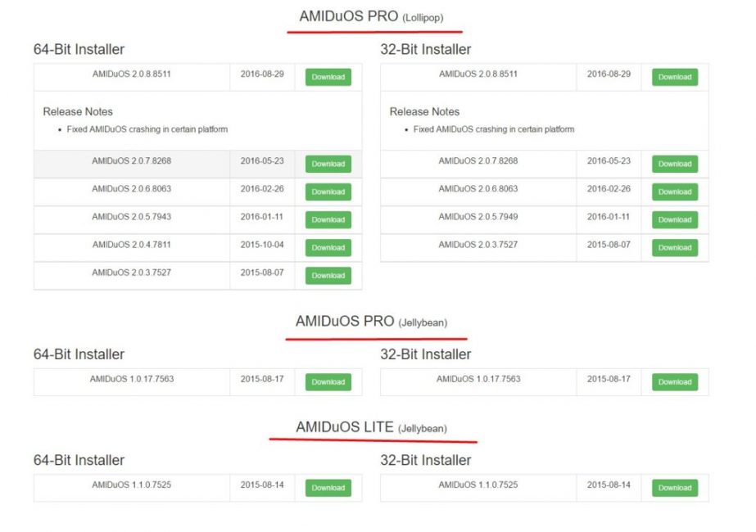Viewport: 756px width, 532px height.
Task: Select version text AMIDuOS 2.0.4.7811
Action: tap(132, 245)
